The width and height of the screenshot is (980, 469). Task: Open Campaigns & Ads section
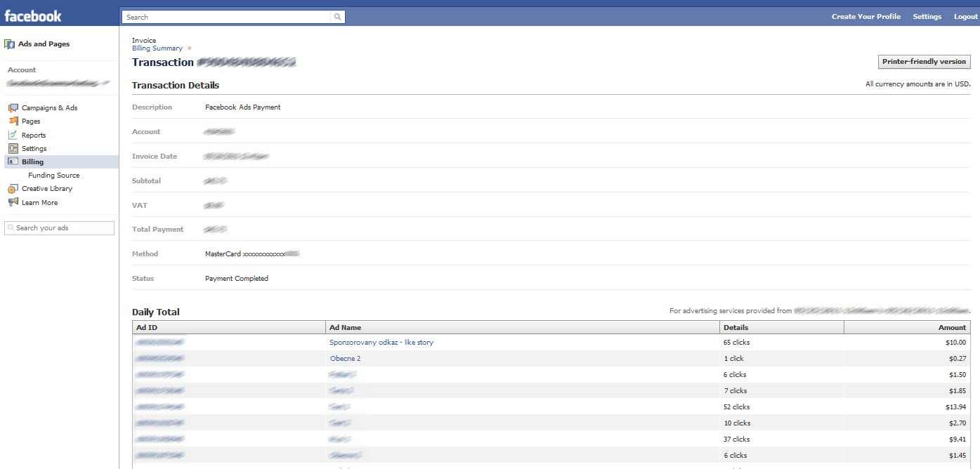point(50,108)
